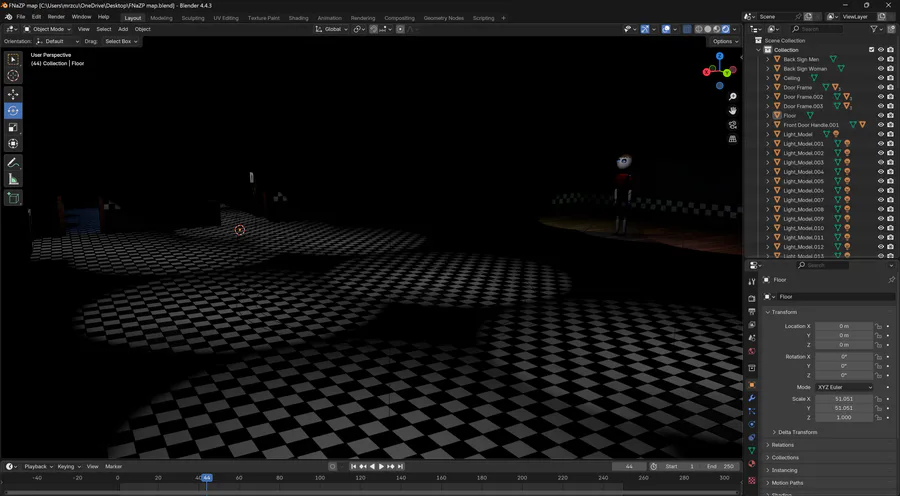The image size is (900, 496).
Task: Expand the Delta Transform panel
Action: [797, 432]
